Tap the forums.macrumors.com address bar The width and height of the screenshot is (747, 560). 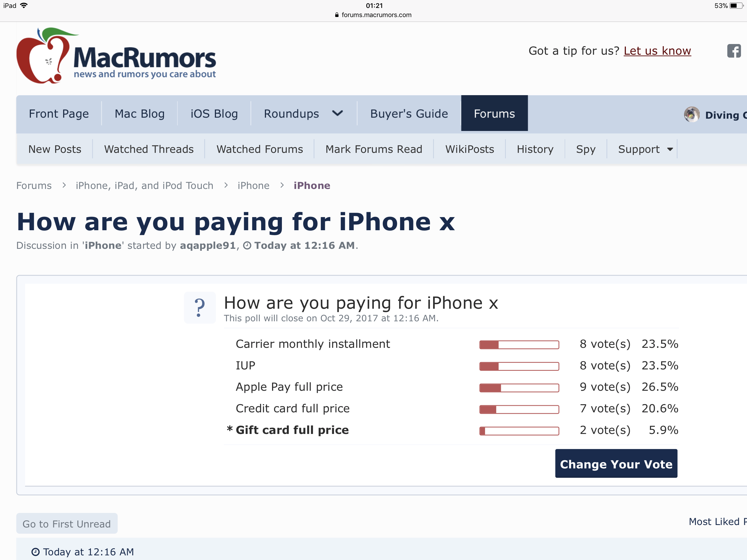[x=373, y=15]
